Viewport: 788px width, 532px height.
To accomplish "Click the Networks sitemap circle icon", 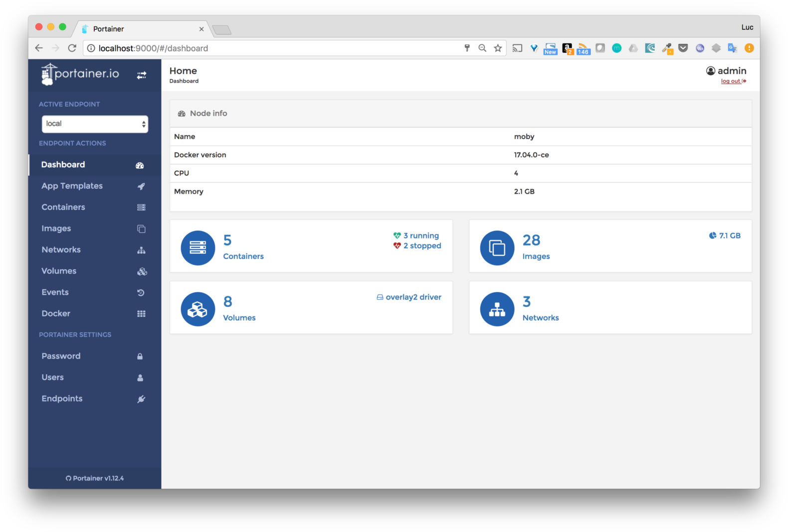I will (497, 309).
